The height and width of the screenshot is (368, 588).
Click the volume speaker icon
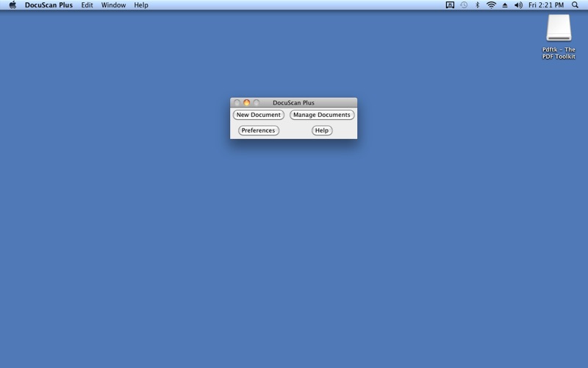518,5
